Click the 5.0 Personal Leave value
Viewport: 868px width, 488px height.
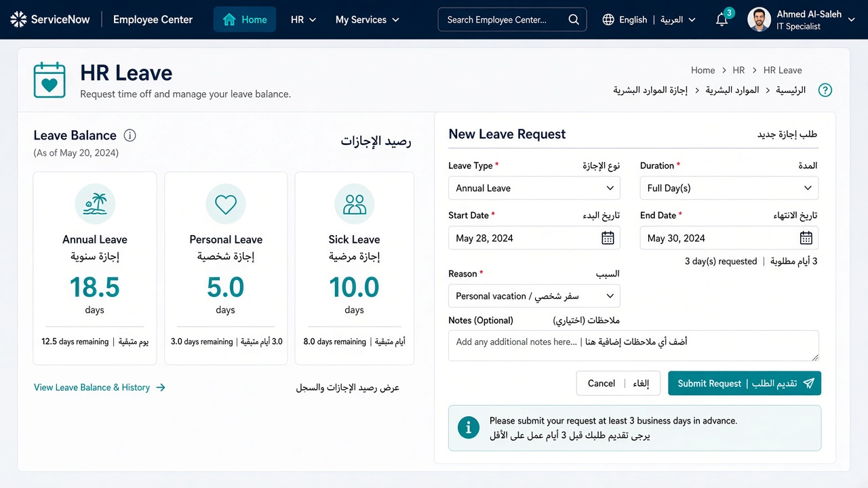pyautogui.click(x=226, y=287)
